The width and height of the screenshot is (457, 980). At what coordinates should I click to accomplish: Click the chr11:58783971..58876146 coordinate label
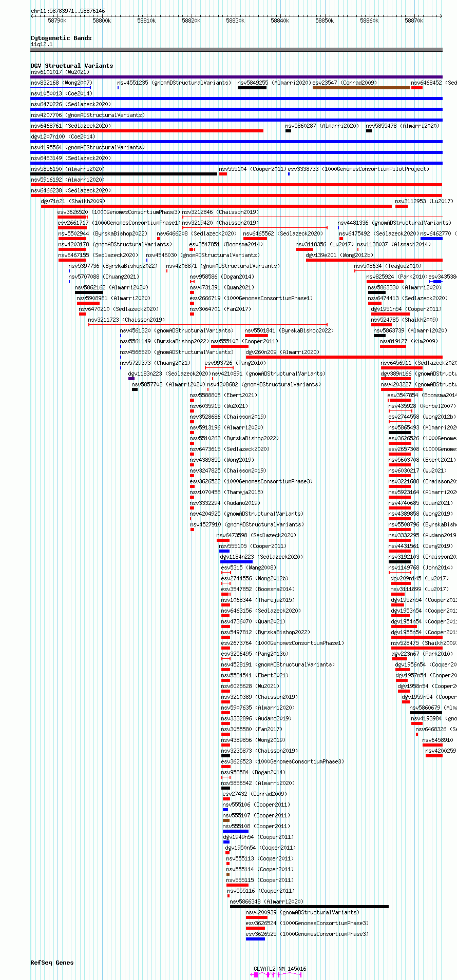tap(68, 11)
